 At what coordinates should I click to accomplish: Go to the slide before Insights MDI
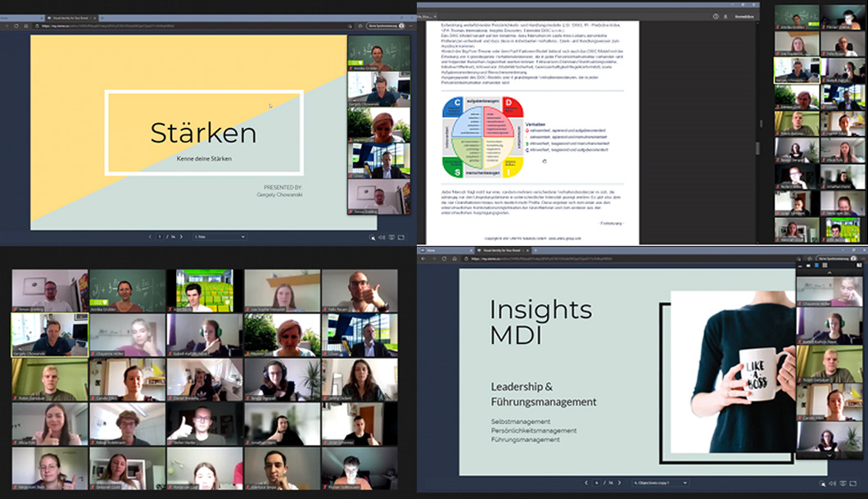pyautogui.click(x=586, y=483)
